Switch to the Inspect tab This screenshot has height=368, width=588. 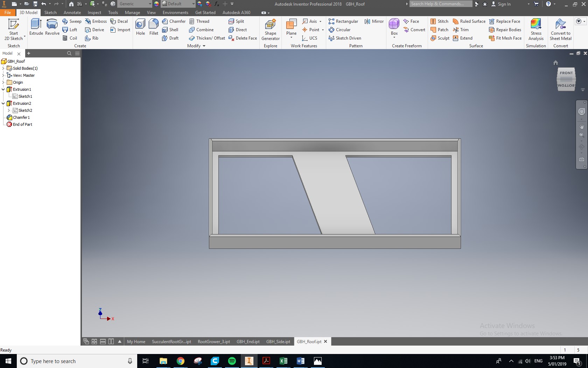click(94, 13)
